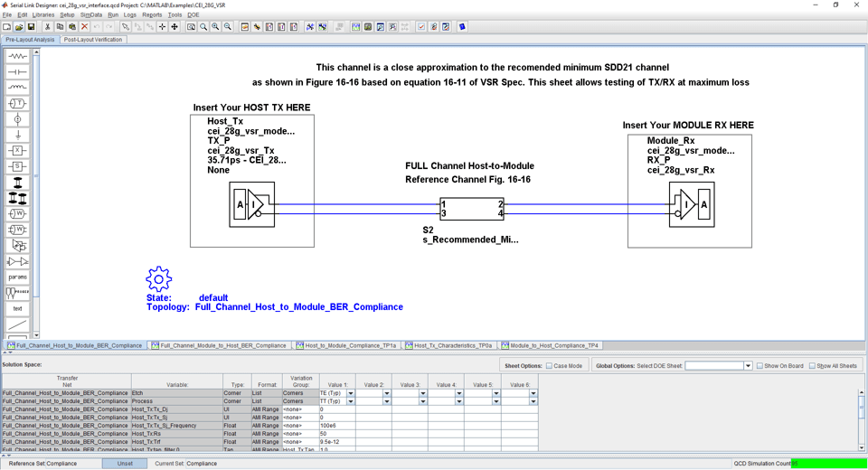This screenshot has width=868, height=470.
Task: Select the resistor element in the palette
Action: (17, 56)
